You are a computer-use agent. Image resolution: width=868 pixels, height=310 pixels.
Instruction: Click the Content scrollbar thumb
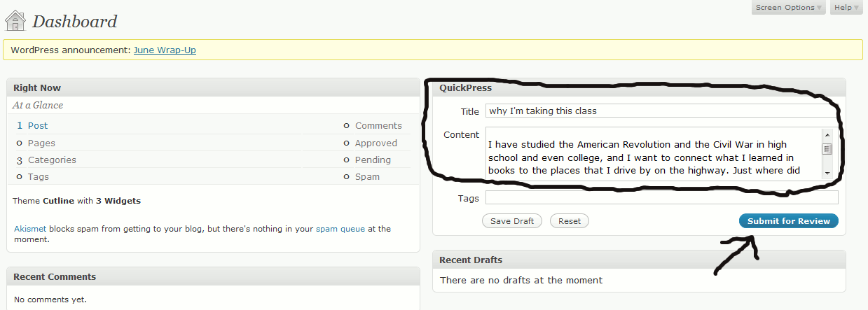[827, 148]
